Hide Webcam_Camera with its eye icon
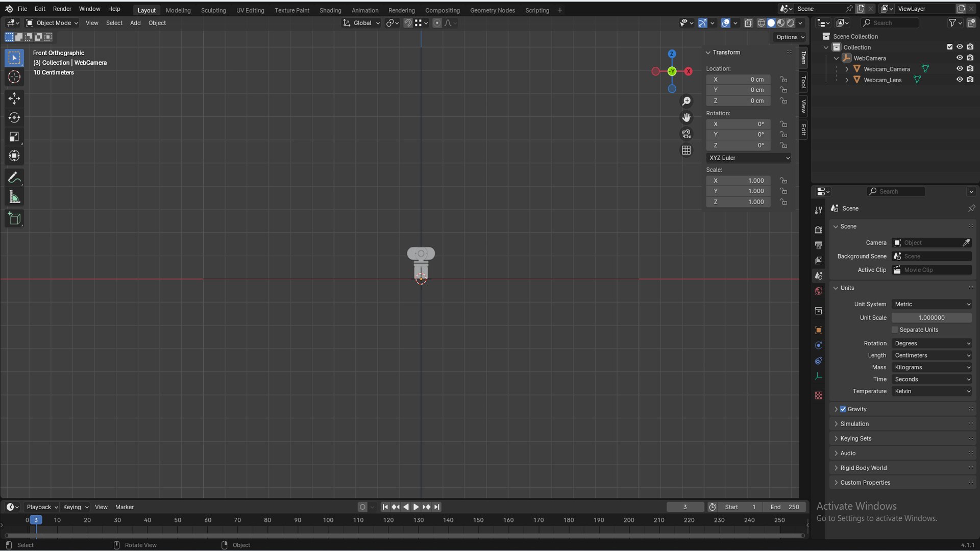 point(960,69)
